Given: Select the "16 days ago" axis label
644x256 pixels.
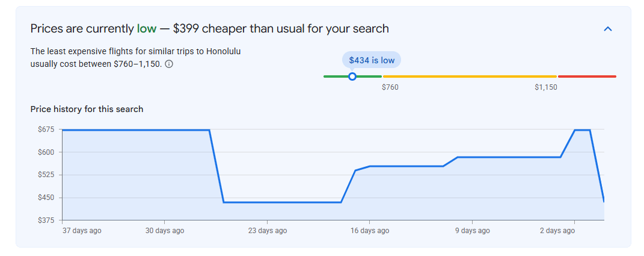Looking at the screenshot, I should [369, 231].
